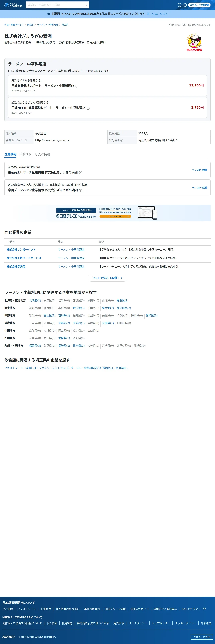
Task: Open 株式会社リンガーハット company link
Action: [21, 250]
